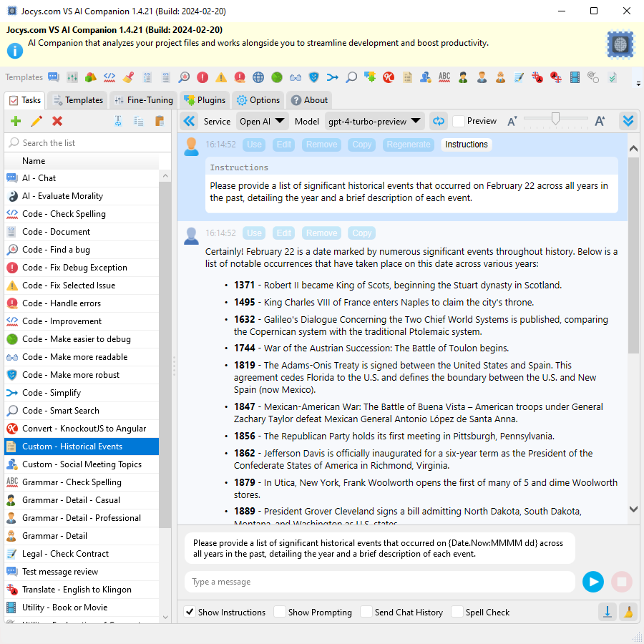Click the text cursor icon above task list

[118, 121]
